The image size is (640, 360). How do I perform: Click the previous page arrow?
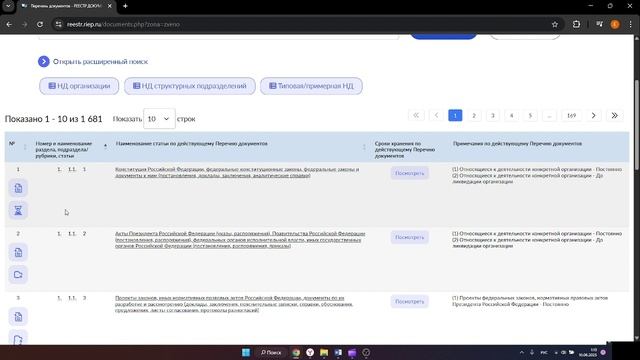coord(436,116)
